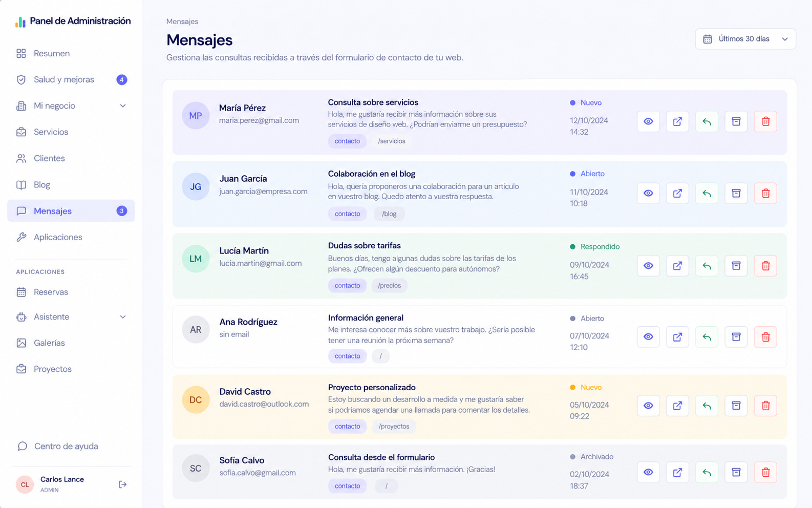View David Castro's message with eye icon

tap(648, 406)
